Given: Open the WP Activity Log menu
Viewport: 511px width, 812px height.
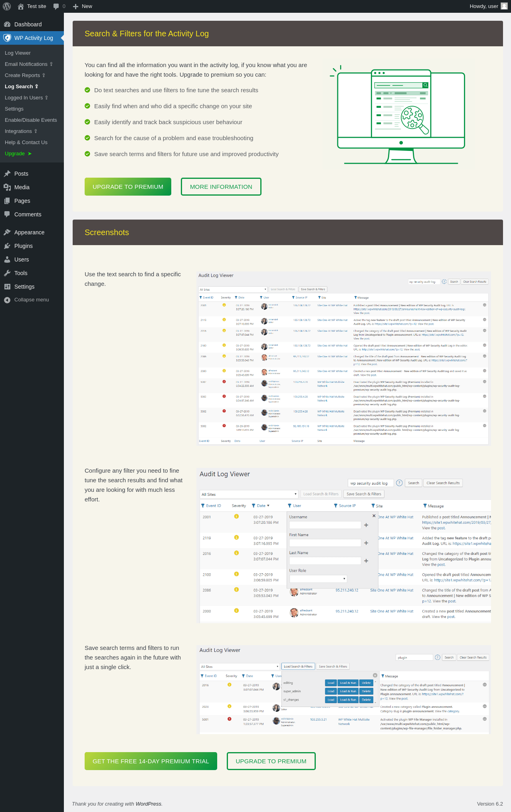Looking at the screenshot, I should (x=32, y=38).
